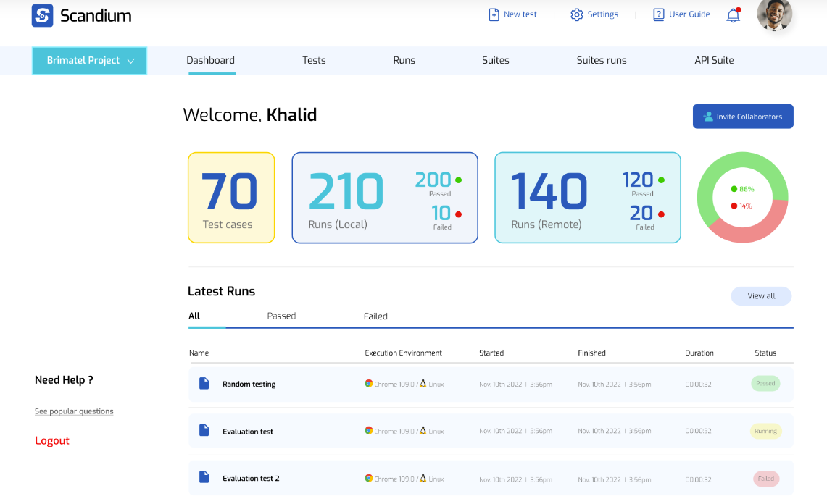Click the User Guide question mark icon
Image resolution: width=827 pixels, height=504 pixels.
click(x=658, y=14)
